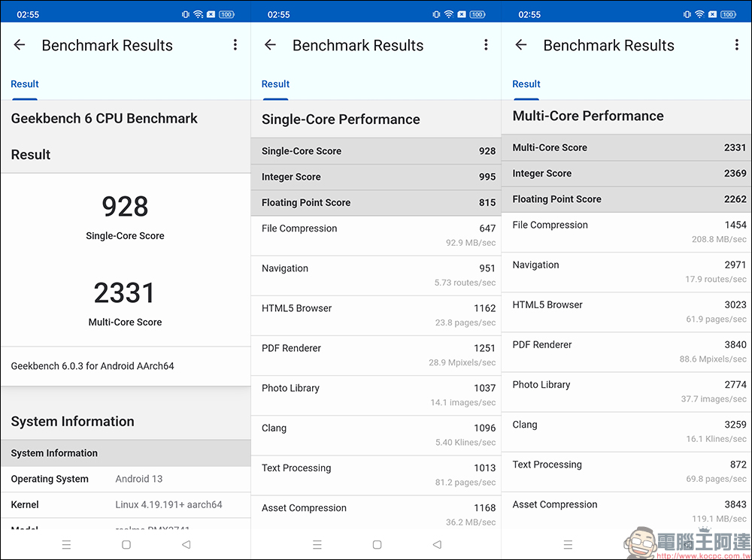Tap Multi-Core Score 2331 row
The height and width of the screenshot is (560, 752).
(x=627, y=147)
